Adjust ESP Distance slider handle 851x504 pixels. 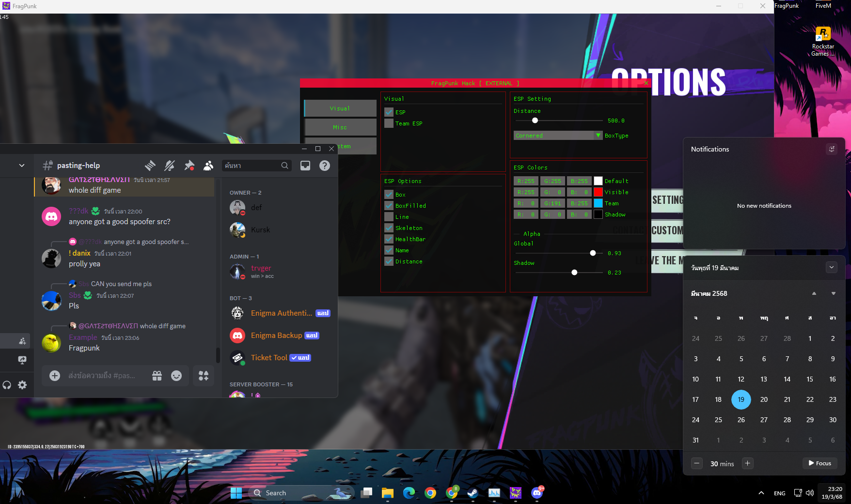click(535, 121)
